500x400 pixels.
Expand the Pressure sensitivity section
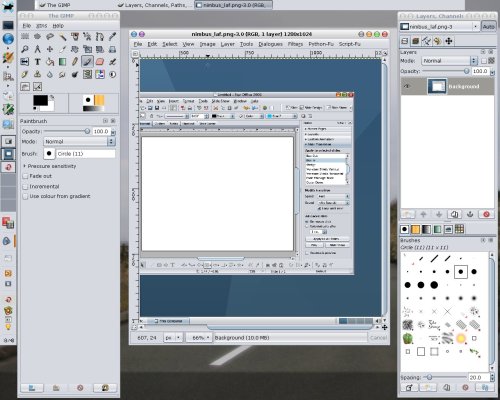[24, 166]
